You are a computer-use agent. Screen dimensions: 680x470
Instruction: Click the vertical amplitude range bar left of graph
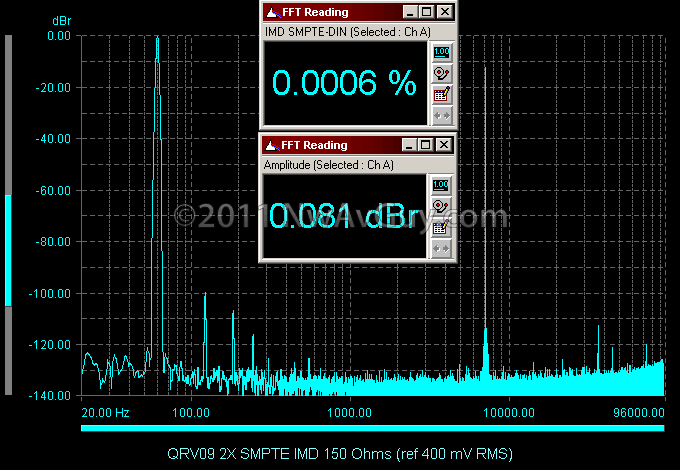[x=8, y=215]
